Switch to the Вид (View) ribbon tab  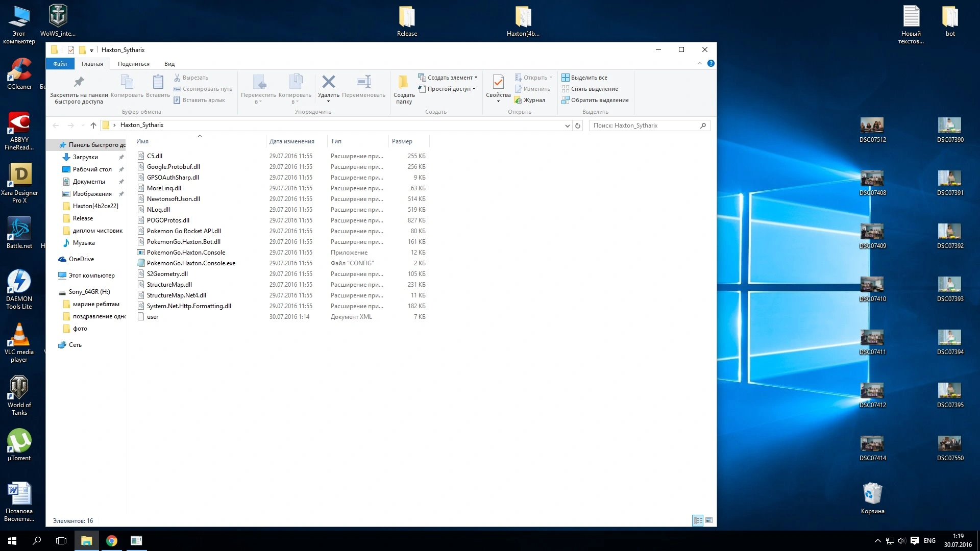[x=169, y=64]
